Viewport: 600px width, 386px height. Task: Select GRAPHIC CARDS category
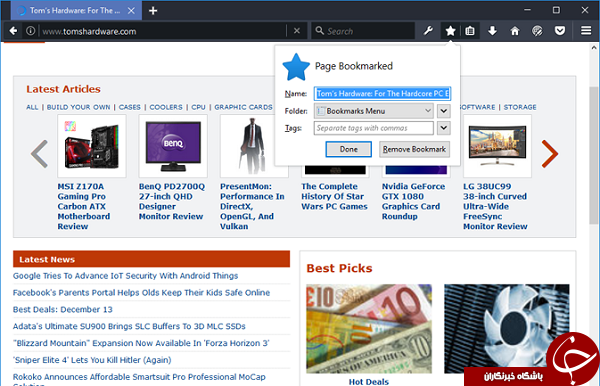pos(243,107)
